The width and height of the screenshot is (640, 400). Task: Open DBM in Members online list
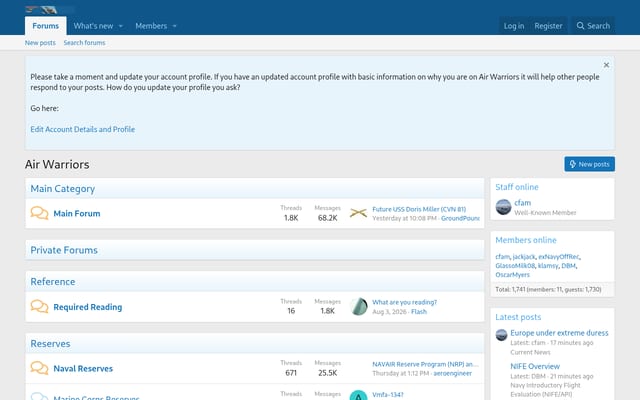pyautogui.click(x=568, y=266)
